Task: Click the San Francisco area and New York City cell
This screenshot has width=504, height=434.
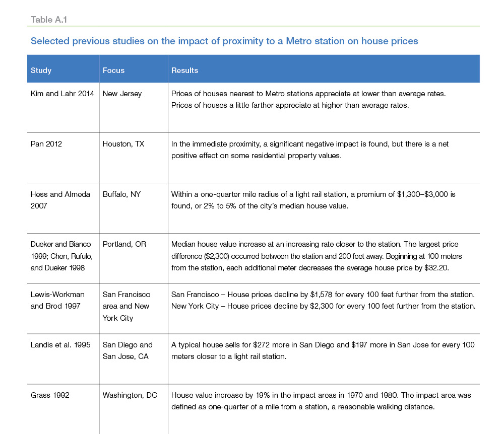Action: pyautogui.click(x=127, y=306)
